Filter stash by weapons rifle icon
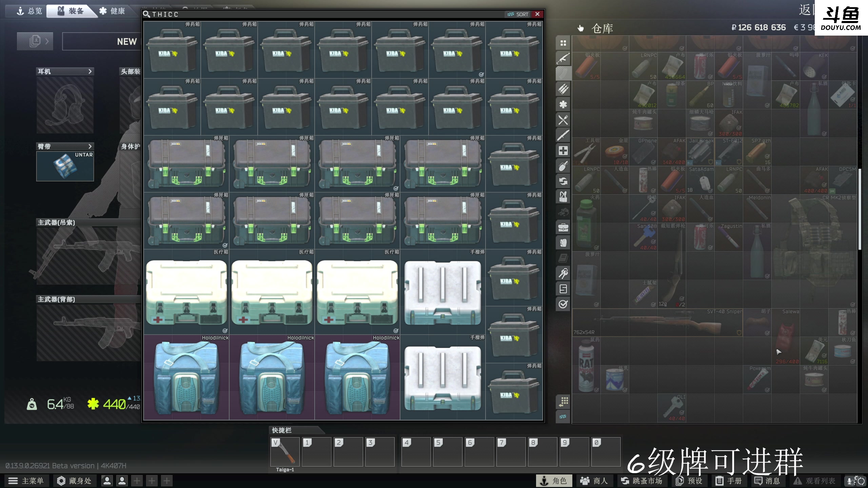Screen dimensions: 868x488 pos(563,58)
